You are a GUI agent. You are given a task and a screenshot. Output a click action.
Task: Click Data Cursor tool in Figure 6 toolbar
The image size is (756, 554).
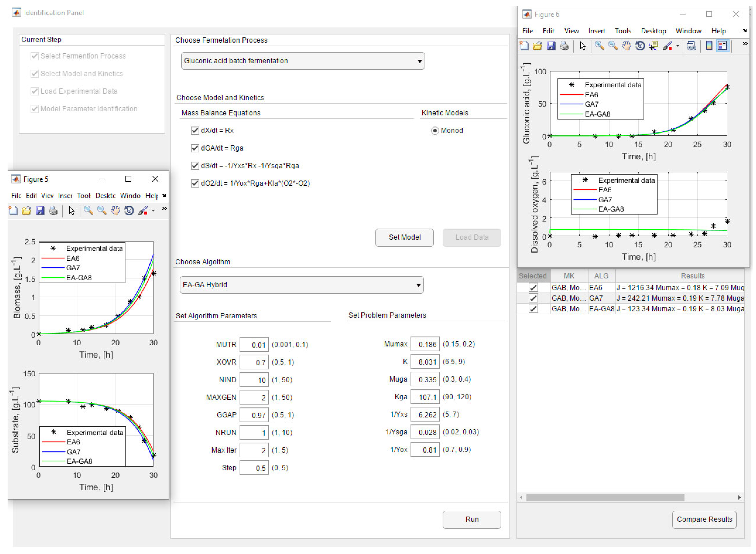[x=653, y=46]
